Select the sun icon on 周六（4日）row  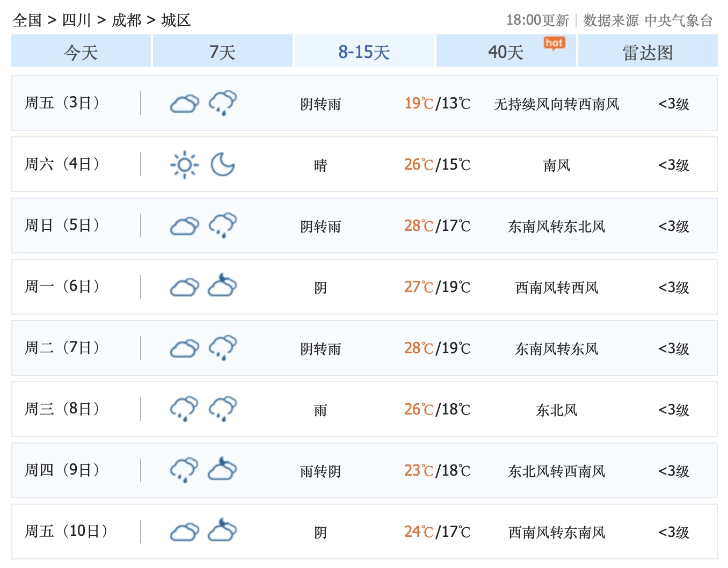coord(184,165)
